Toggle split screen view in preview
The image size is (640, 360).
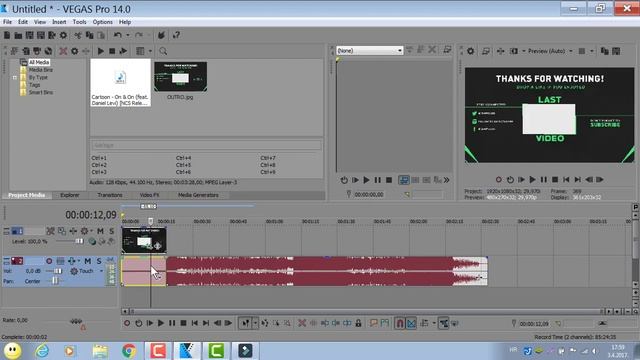coord(514,51)
